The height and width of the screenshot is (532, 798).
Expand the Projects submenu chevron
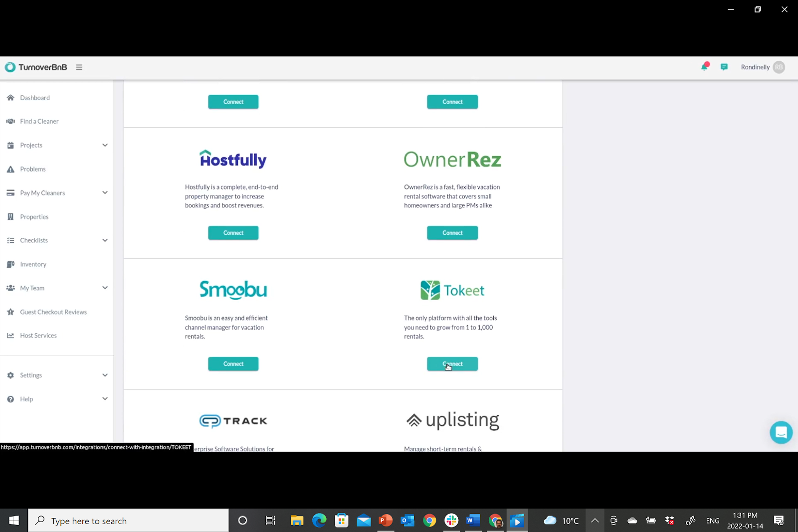(105, 145)
